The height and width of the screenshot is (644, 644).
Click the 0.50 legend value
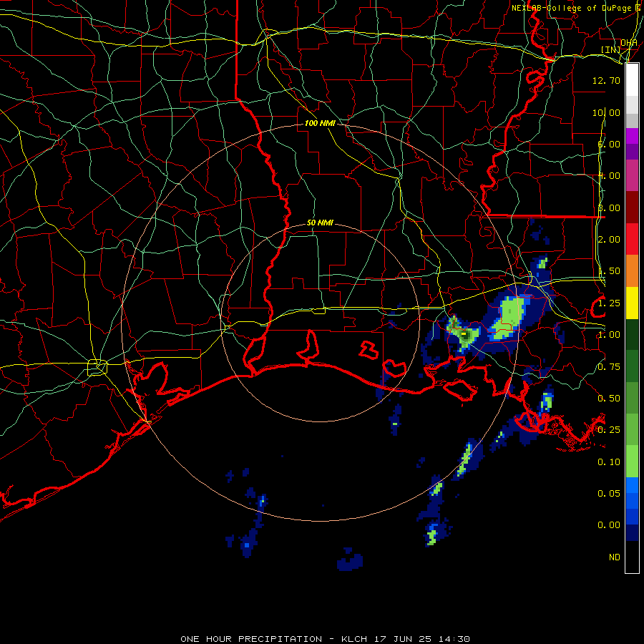pos(609,399)
